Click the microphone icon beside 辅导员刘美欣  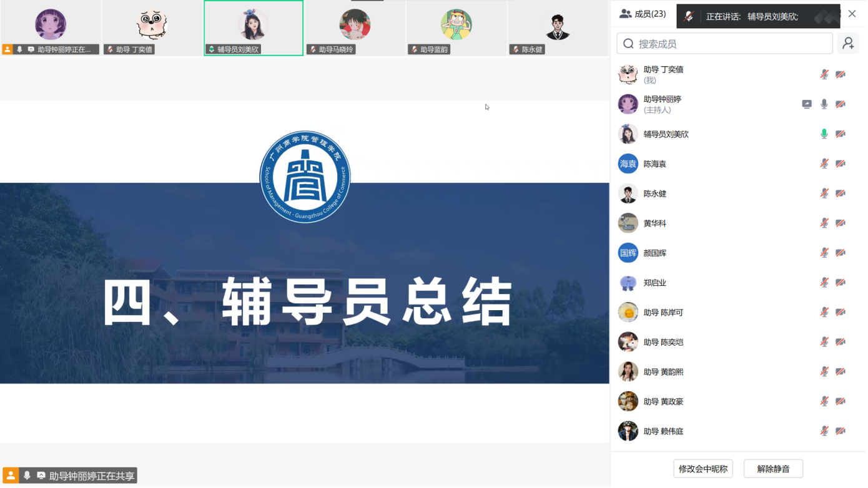click(824, 134)
